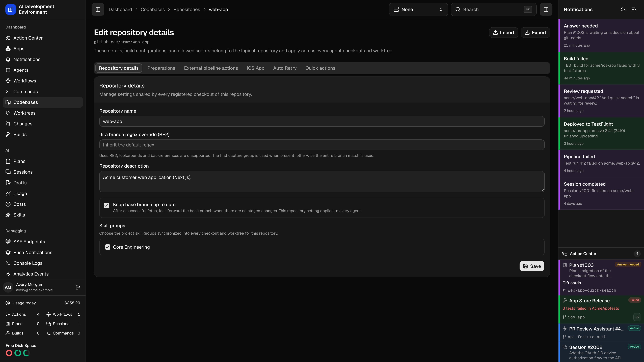Open the iOS App tab
Image resolution: width=644 pixels, height=362 pixels.
[255, 68]
